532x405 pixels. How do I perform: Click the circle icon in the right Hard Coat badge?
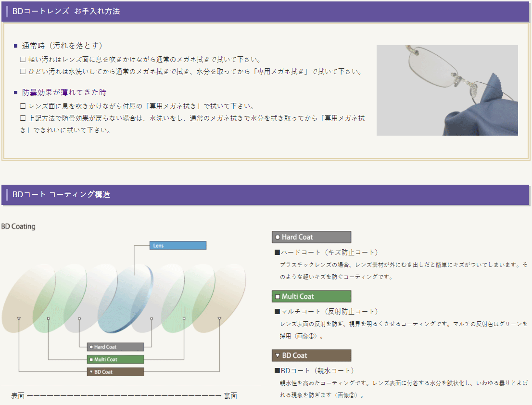click(x=278, y=237)
